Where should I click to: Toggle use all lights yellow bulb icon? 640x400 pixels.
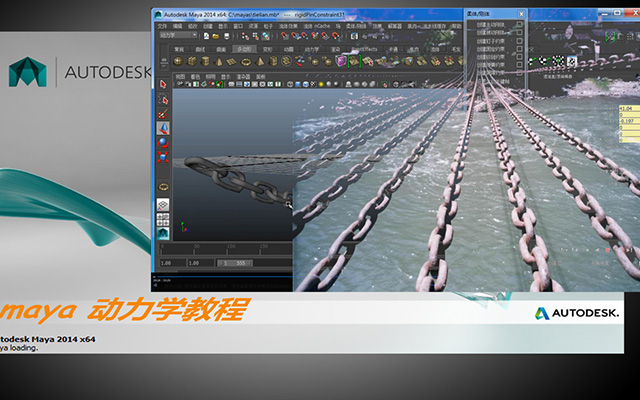tap(321, 84)
